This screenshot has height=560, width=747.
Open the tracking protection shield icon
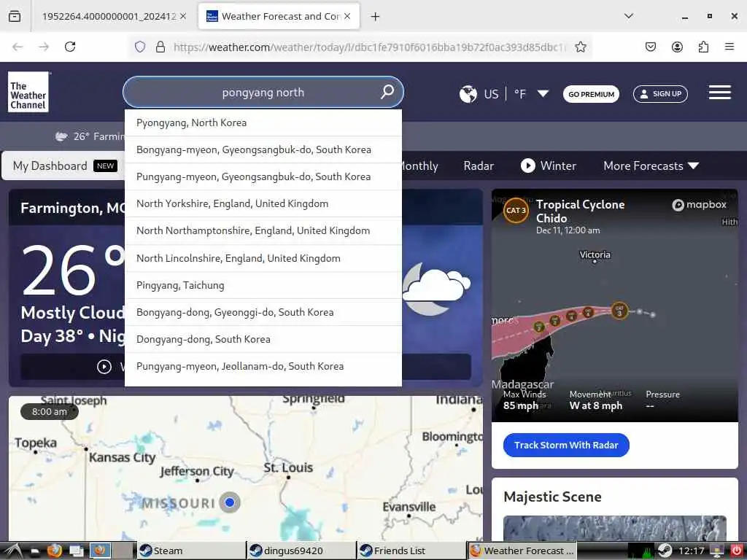tap(139, 47)
